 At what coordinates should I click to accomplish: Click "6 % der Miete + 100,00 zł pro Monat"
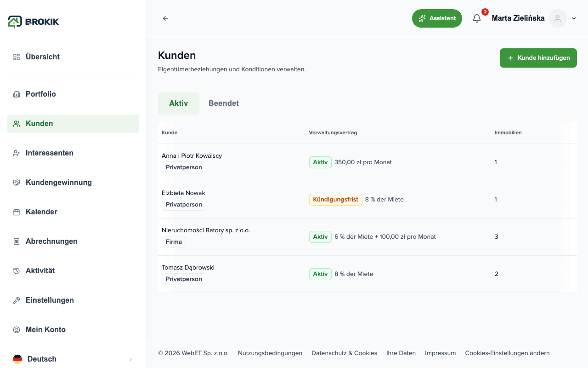[x=385, y=237]
